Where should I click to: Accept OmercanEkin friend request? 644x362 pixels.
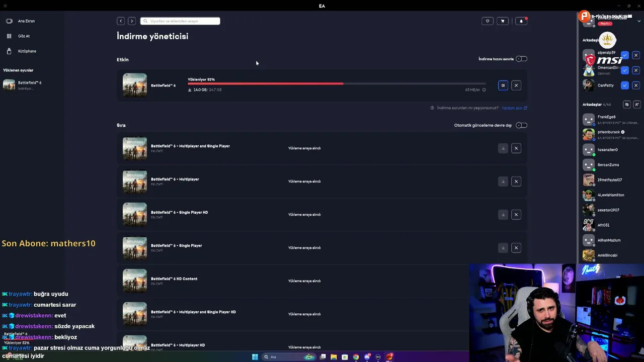(x=625, y=70)
